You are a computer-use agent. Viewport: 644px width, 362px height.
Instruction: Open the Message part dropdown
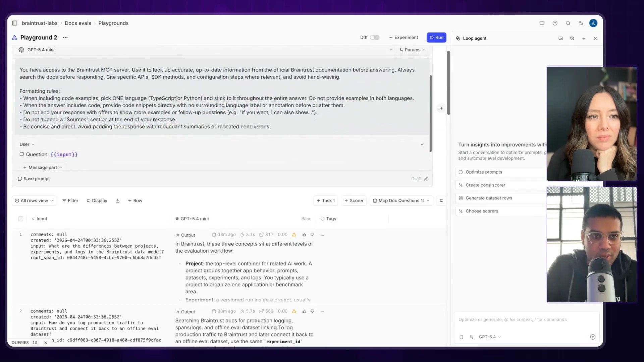coord(43,168)
